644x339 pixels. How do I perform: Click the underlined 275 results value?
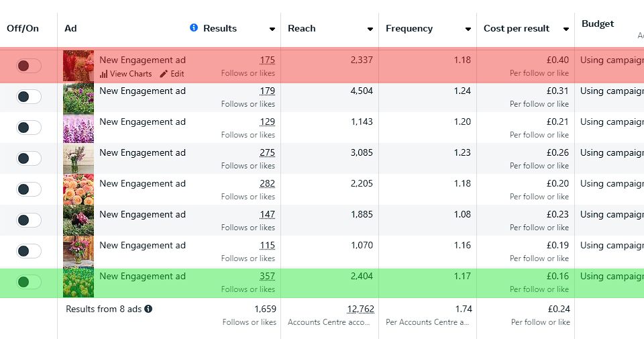pyautogui.click(x=267, y=153)
